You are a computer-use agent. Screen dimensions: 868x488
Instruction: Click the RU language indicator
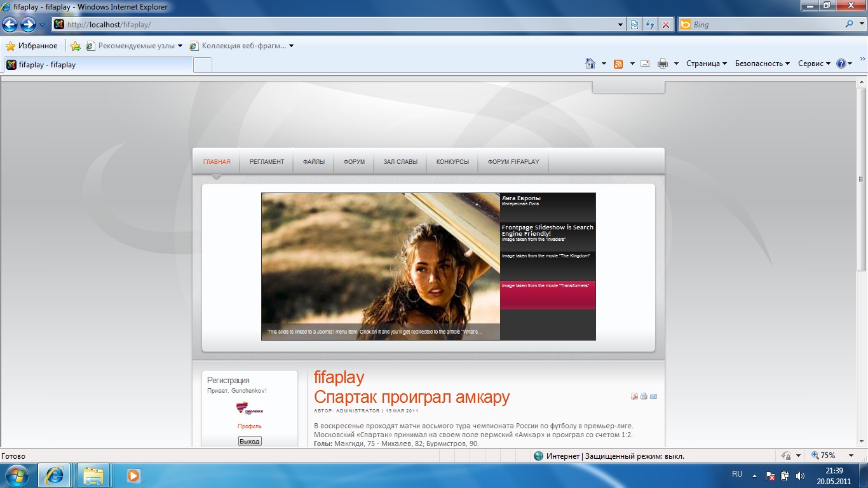click(x=737, y=475)
